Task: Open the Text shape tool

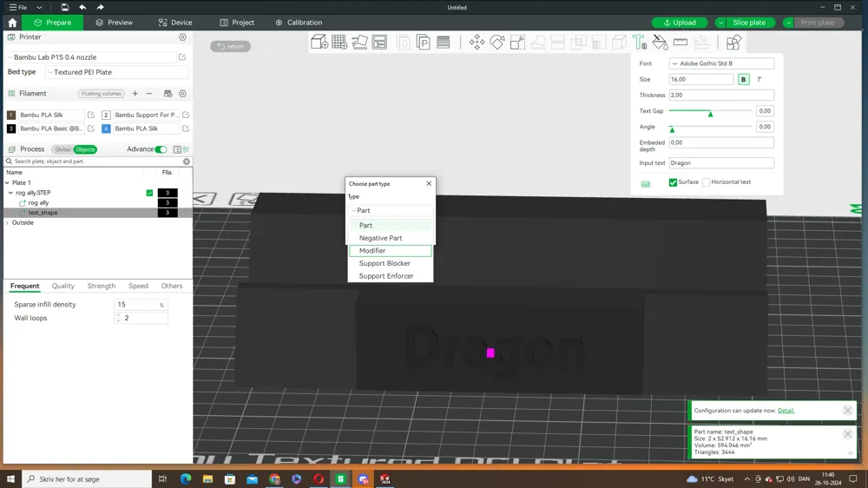Action: coord(640,42)
